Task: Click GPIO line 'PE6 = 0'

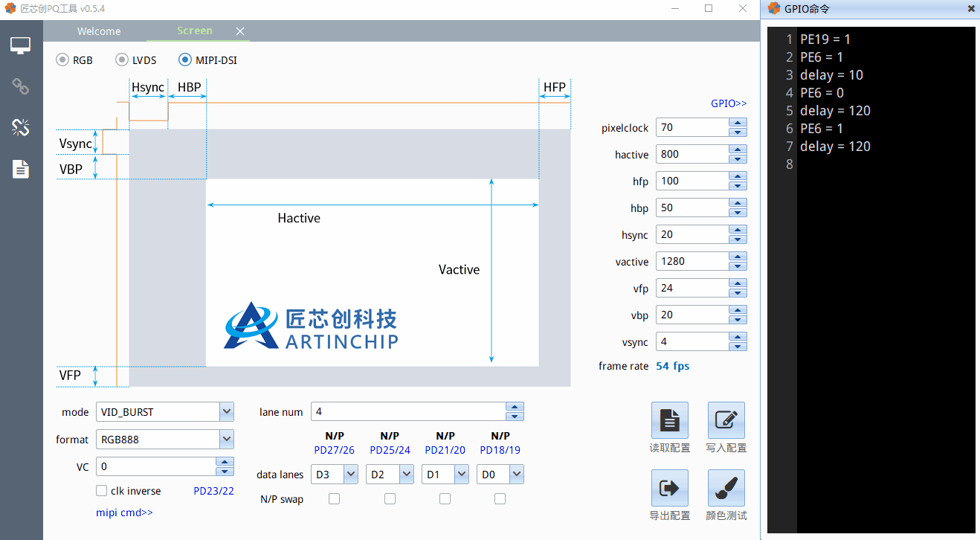Action: point(822,92)
